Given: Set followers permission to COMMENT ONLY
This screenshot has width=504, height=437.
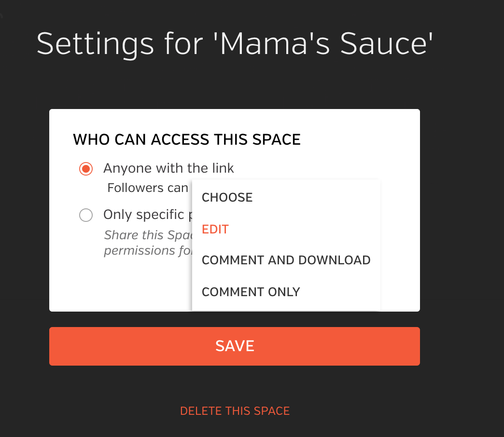Looking at the screenshot, I should click(x=251, y=292).
